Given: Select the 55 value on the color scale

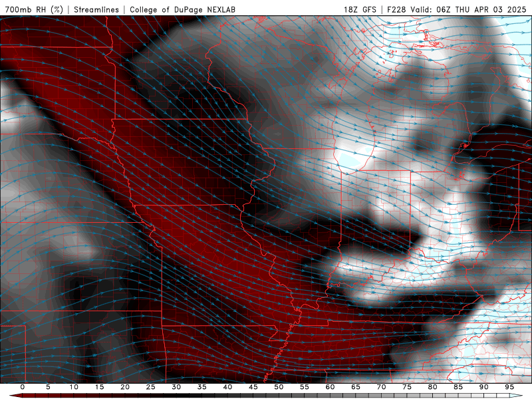Looking at the screenshot, I should point(305,387).
